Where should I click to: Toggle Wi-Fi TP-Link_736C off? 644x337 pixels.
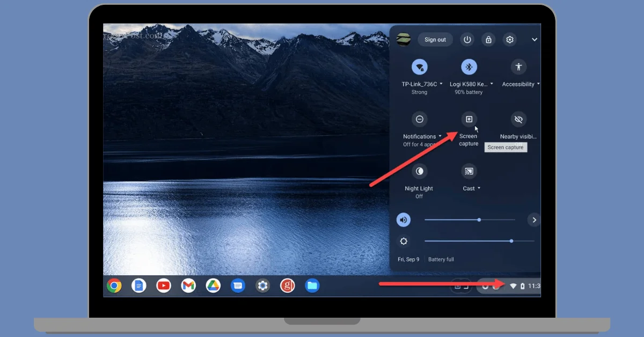click(419, 67)
